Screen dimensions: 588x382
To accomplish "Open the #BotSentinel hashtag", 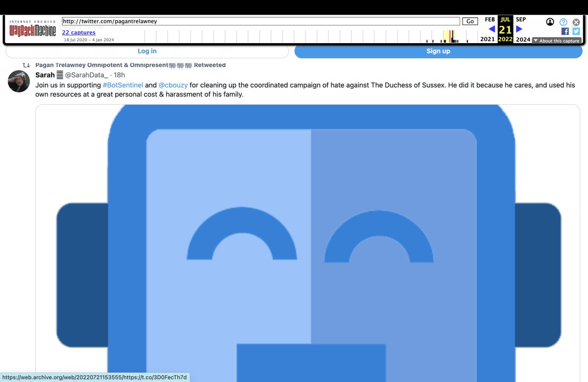I will tap(122, 85).
